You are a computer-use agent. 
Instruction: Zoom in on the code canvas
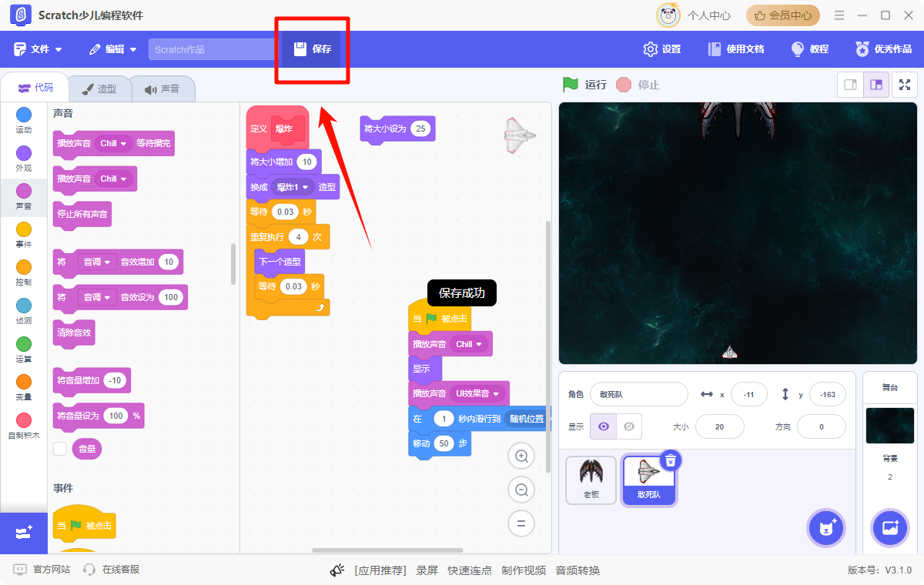click(521, 456)
